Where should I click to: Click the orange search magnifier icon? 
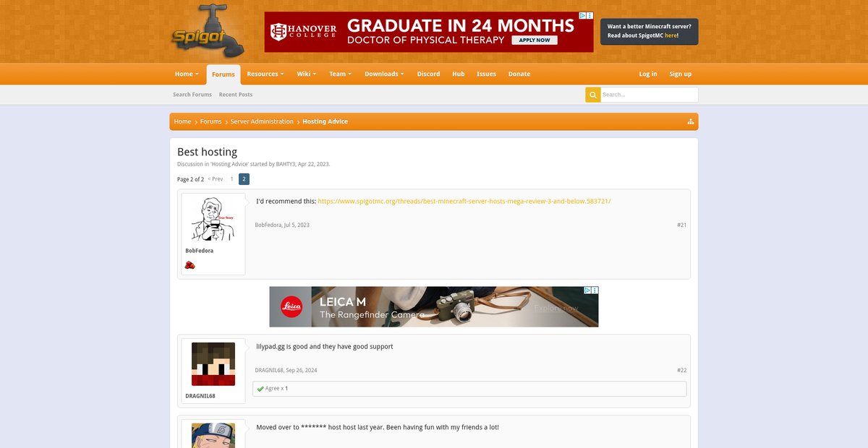click(x=592, y=95)
